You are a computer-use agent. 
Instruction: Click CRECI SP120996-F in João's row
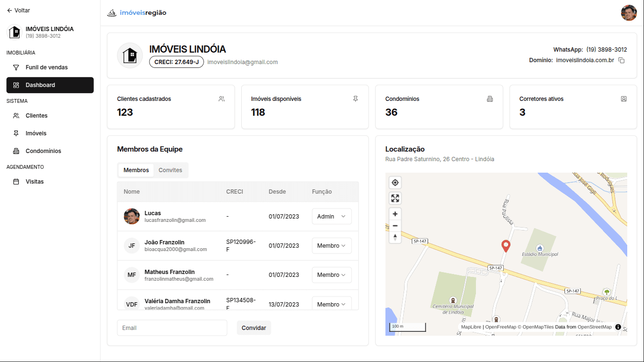click(x=241, y=246)
